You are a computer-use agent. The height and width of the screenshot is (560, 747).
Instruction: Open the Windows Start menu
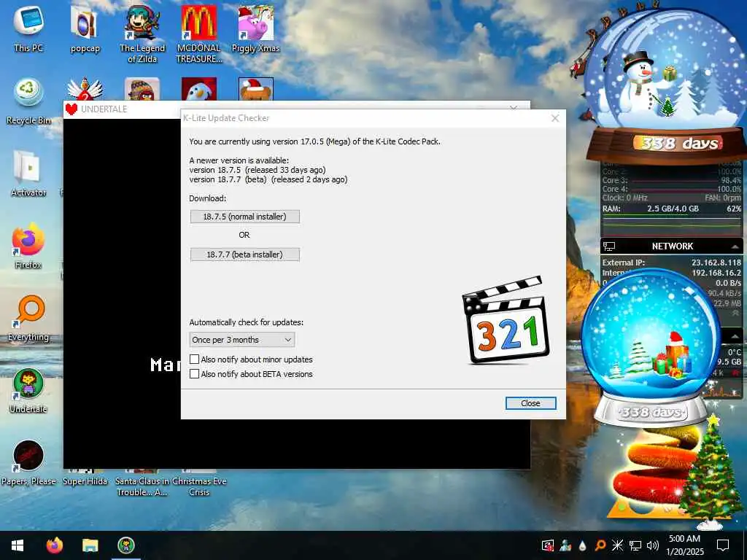(18, 545)
